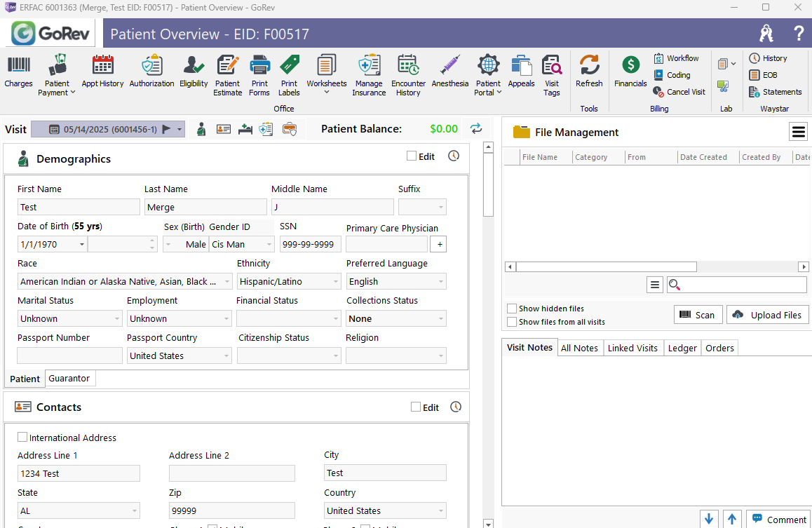Tick the Show hidden files checkbox
Screen dimensions: 812x528
click(512, 309)
